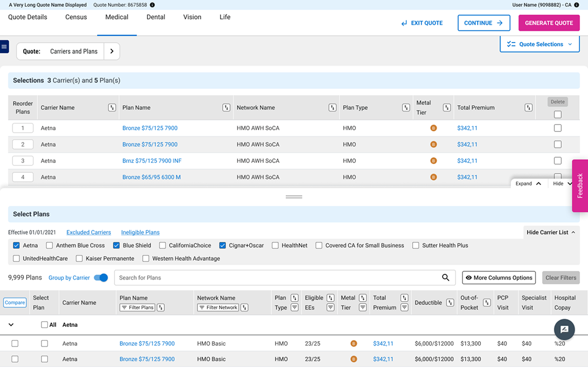The image size is (588, 368).
Task: Switch to the Census tab
Action: (76, 17)
